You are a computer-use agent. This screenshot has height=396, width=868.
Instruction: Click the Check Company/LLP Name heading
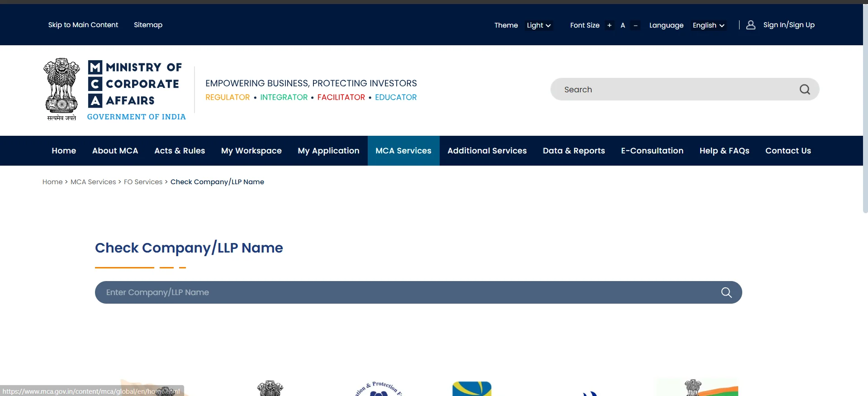pos(189,248)
